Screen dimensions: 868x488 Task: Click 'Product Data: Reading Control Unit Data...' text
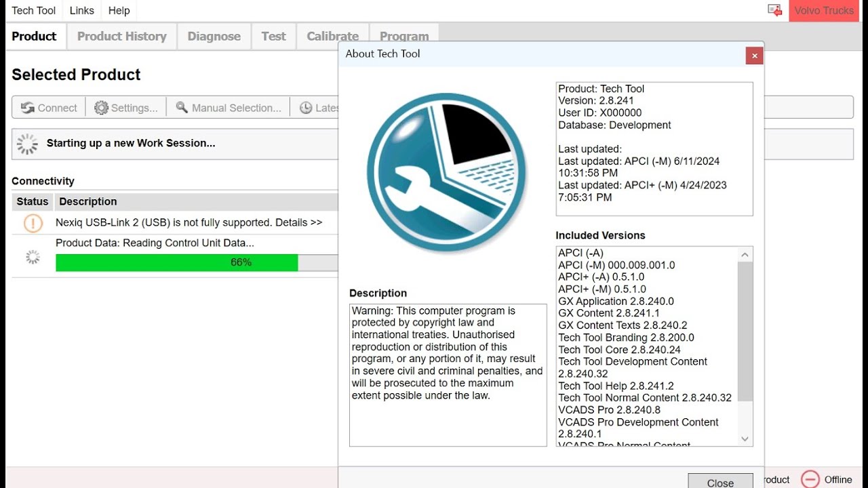[x=155, y=243]
